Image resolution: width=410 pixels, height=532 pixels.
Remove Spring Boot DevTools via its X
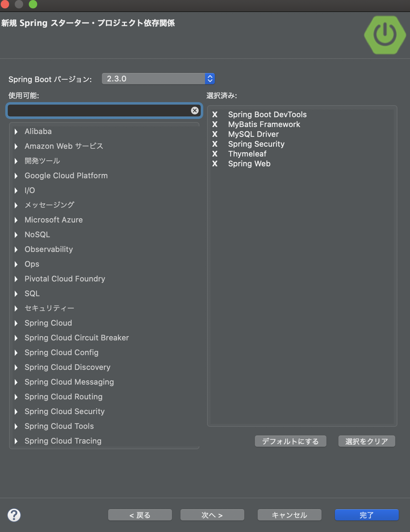tap(215, 114)
